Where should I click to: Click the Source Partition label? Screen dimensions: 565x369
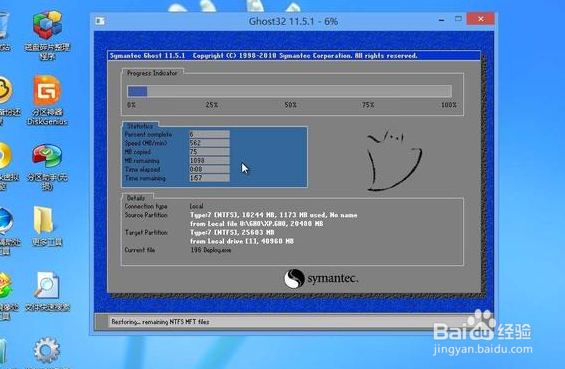pos(146,215)
